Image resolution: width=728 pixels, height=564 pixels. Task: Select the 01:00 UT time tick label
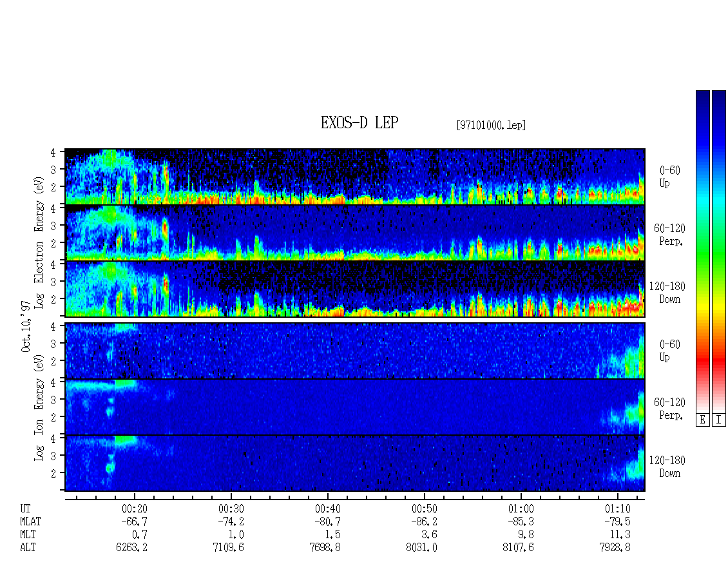click(x=521, y=509)
